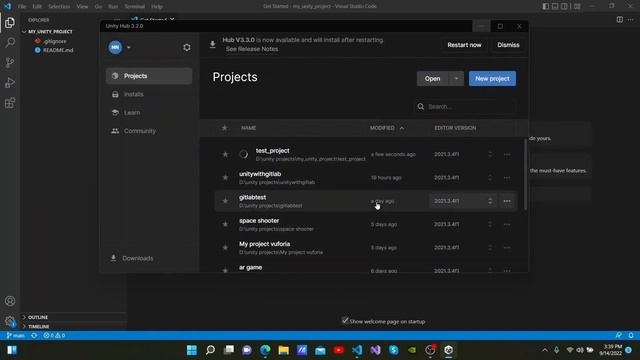Open the My project vuforia entry

pos(264,244)
